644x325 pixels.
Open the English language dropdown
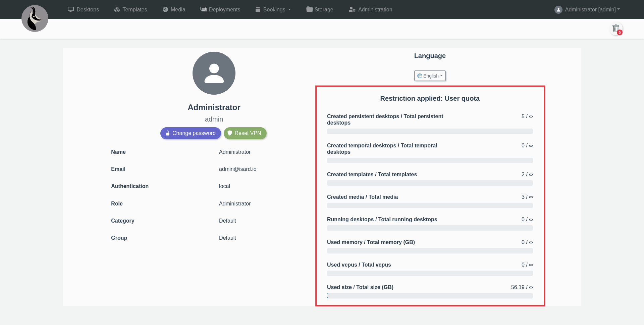pos(430,76)
